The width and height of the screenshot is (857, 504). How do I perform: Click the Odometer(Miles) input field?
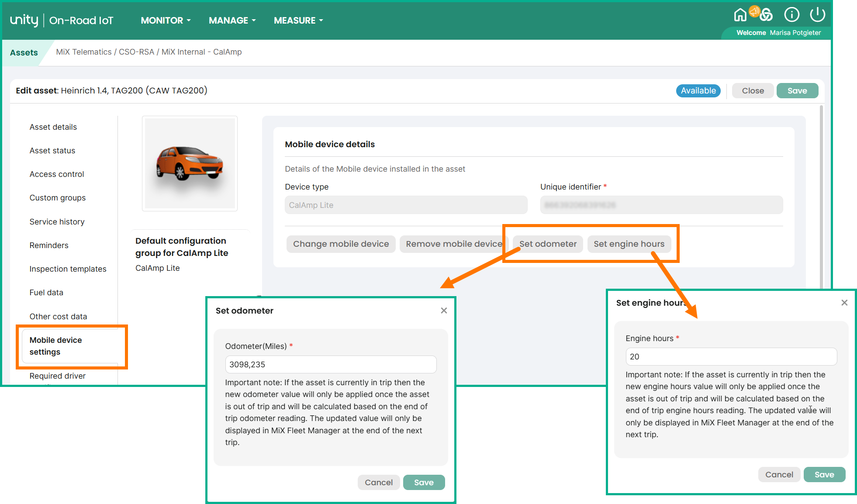coord(331,365)
